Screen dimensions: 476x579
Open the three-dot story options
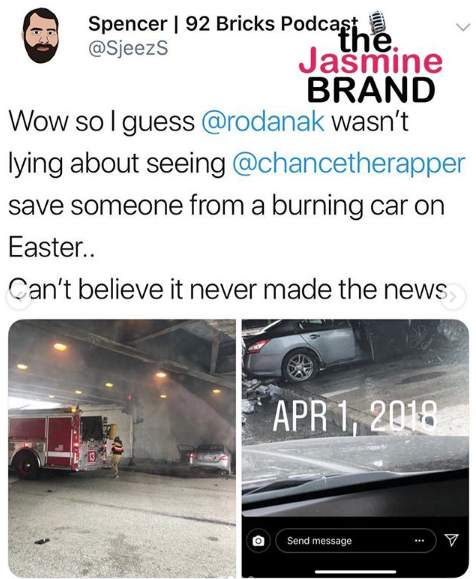pyautogui.click(x=419, y=541)
